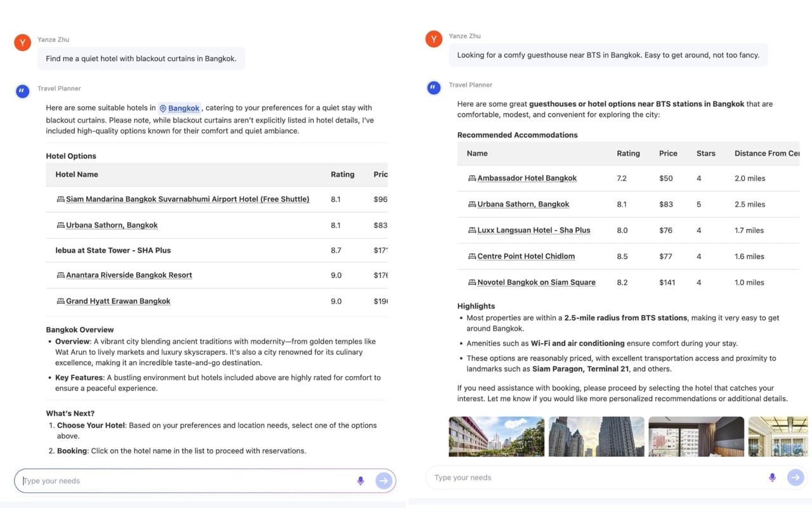Open Novotel Bangkok on Siam Square link

pyautogui.click(x=536, y=283)
